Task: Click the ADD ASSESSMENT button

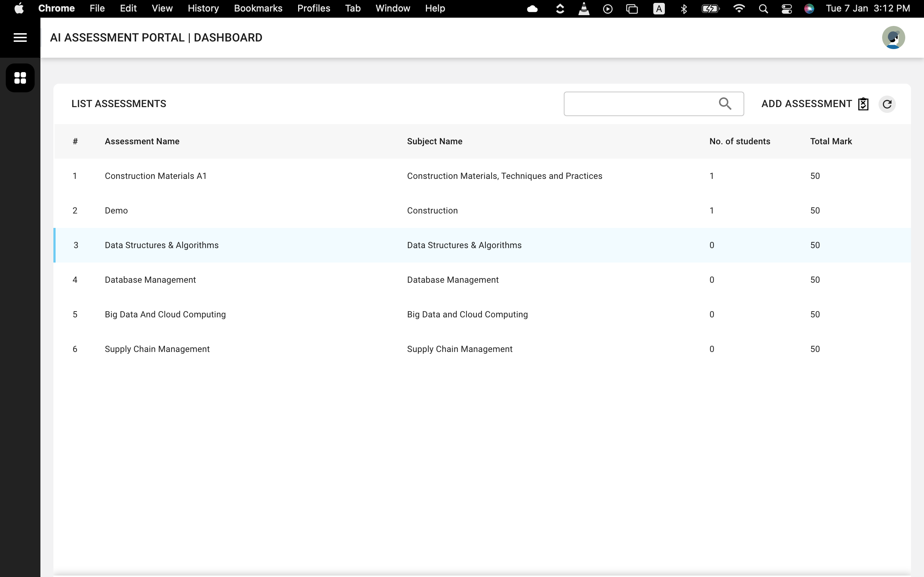Action: (x=806, y=104)
